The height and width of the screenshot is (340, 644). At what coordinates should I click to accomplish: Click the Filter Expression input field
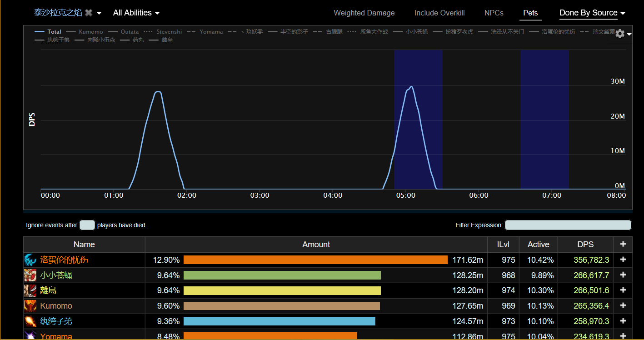point(568,225)
